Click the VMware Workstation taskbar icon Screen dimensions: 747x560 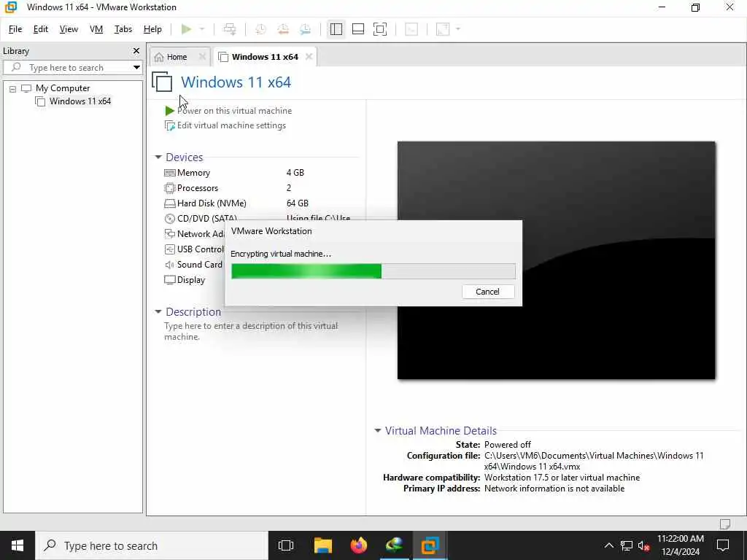click(430, 545)
